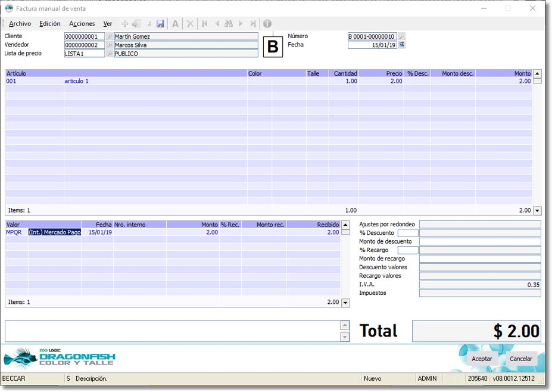This screenshot has width=552, height=392.
Task: Click the delete X toolbar icon
Action: click(x=190, y=24)
